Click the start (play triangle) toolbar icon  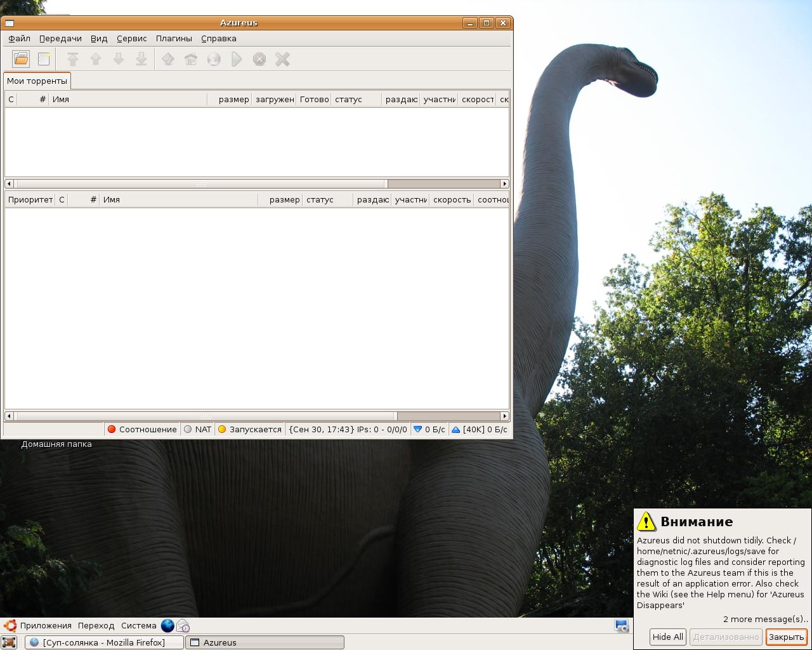237,59
